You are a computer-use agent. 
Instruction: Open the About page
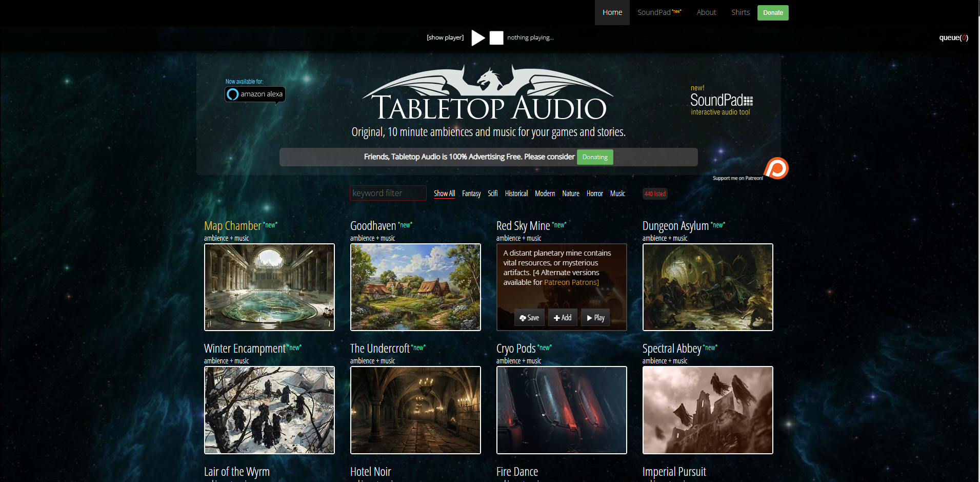(706, 12)
